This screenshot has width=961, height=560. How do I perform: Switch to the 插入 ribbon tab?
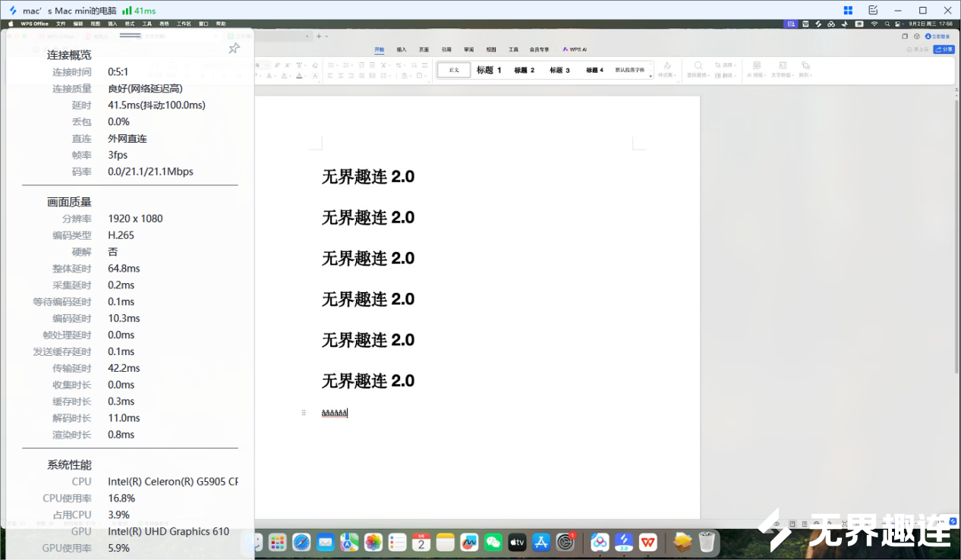[402, 49]
